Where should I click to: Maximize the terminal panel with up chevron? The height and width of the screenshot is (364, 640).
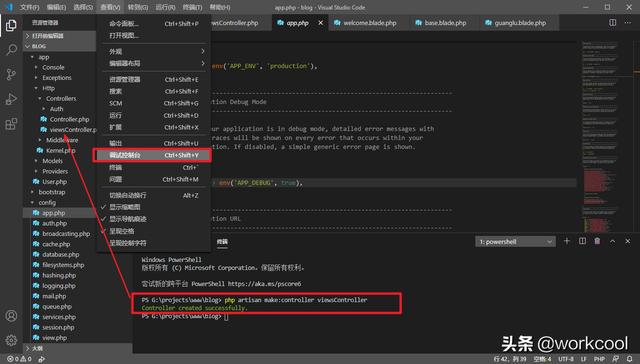pos(612,241)
